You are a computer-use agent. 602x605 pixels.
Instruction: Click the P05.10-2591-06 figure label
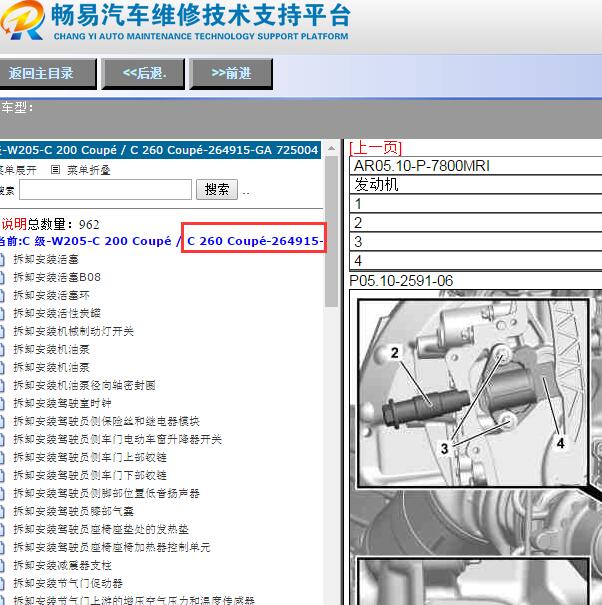(x=401, y=281)
